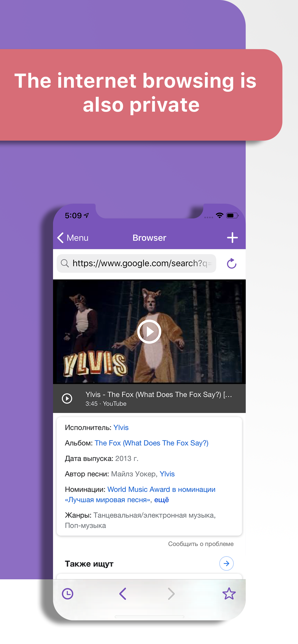This screenshot has height=644, width=298.
Task: Tap the 5:09 clock in status bar
Action: click(73, 215)
